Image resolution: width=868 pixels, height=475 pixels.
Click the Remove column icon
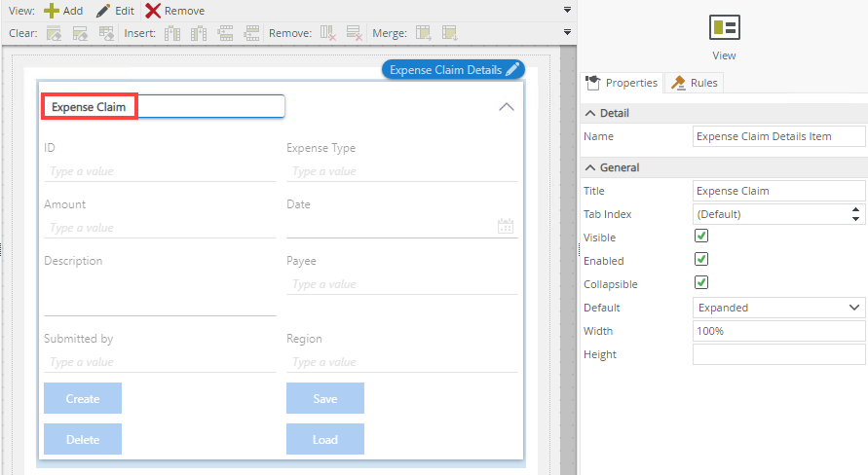328,33
